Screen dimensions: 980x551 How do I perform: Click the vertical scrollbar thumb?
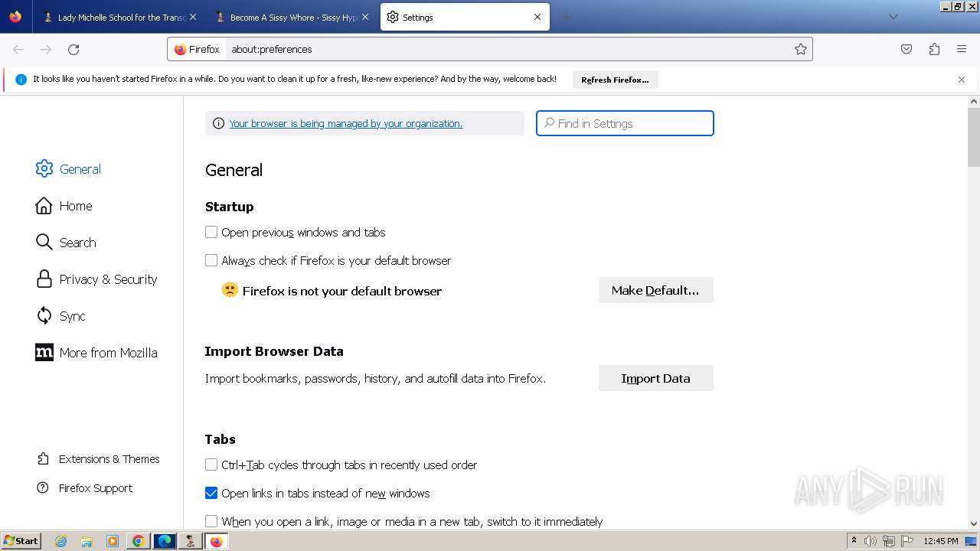point(974,136)
